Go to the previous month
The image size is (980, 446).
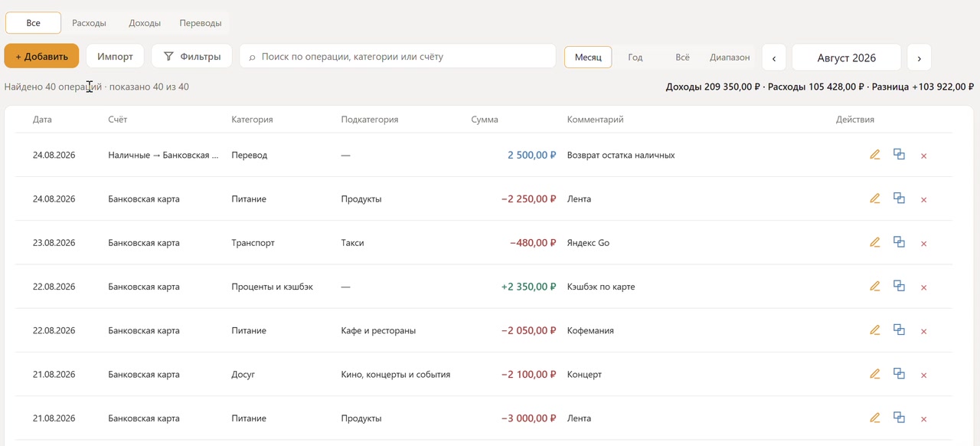tap(774, 57)
